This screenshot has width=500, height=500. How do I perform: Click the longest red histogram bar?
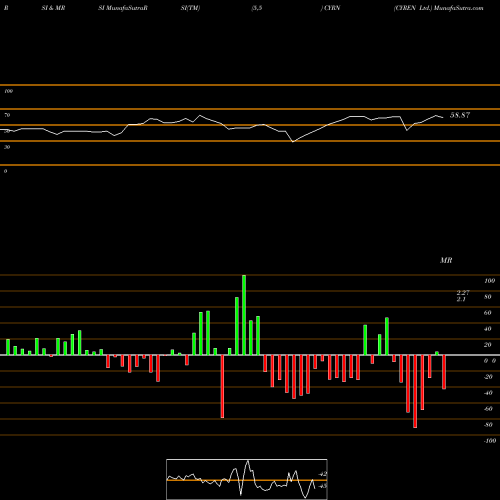(415, 391)
